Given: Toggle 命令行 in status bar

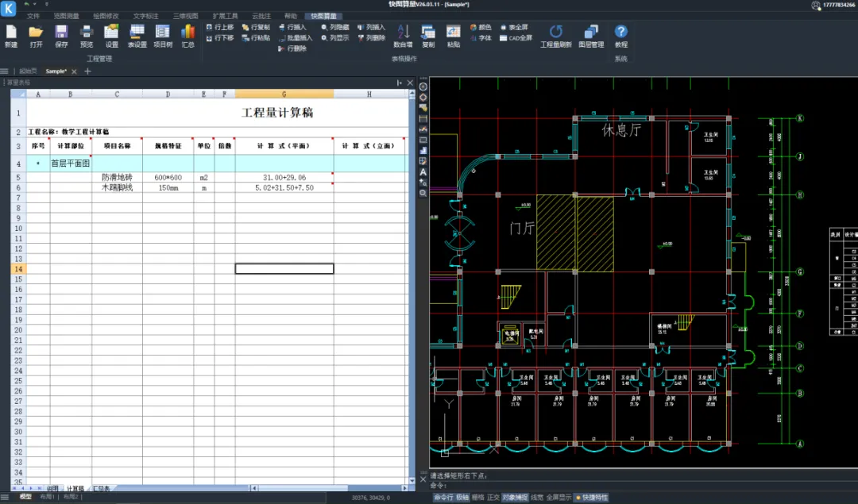Looking at the screenshot, I should tap(444, 498).
